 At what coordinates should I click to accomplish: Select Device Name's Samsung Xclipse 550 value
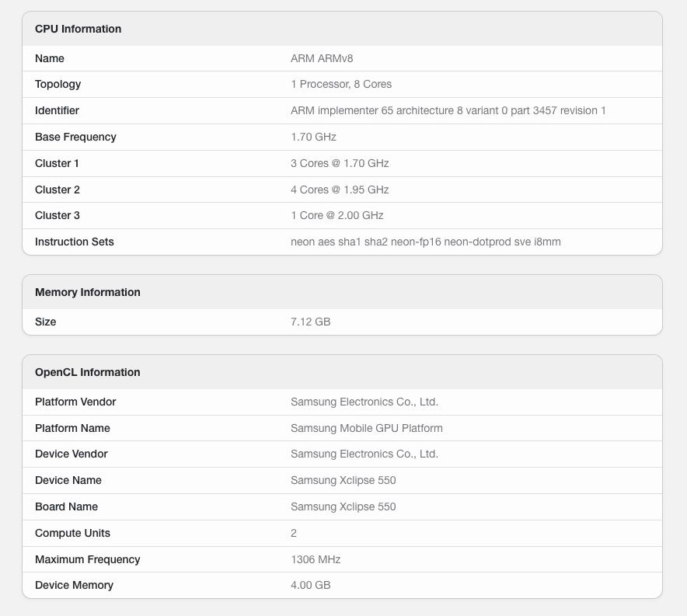pos(343,480)
